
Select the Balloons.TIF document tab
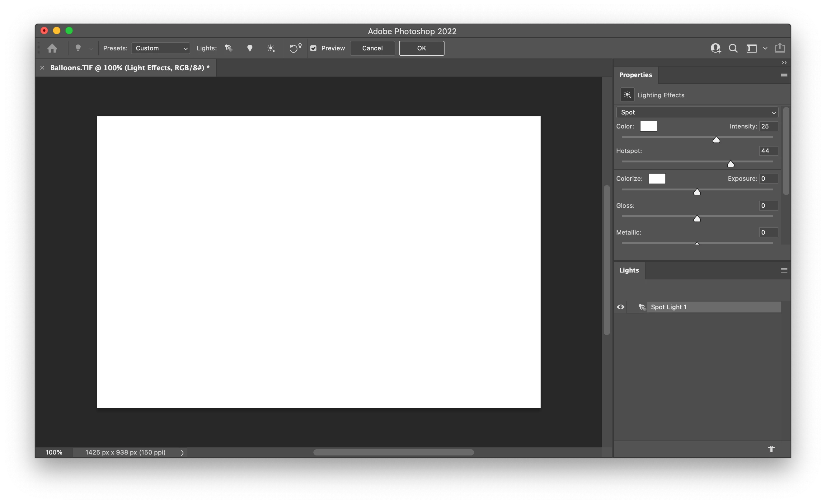pos(130,68)
